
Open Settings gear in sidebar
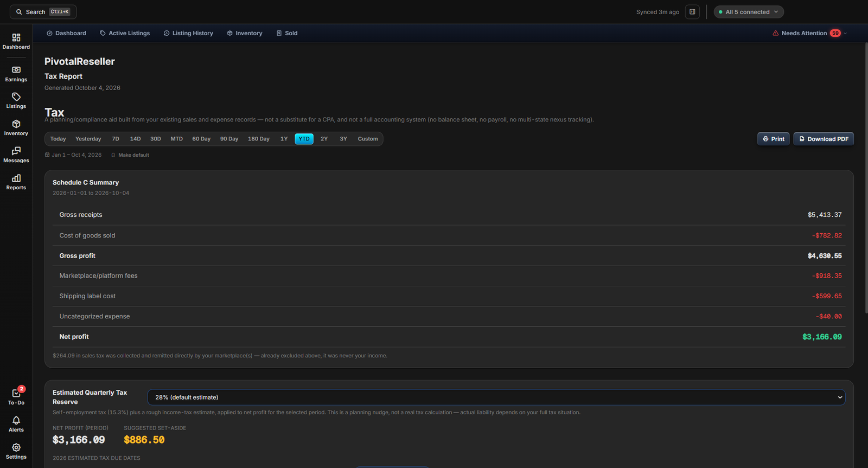pyautogui.click(x=16, y=451)
